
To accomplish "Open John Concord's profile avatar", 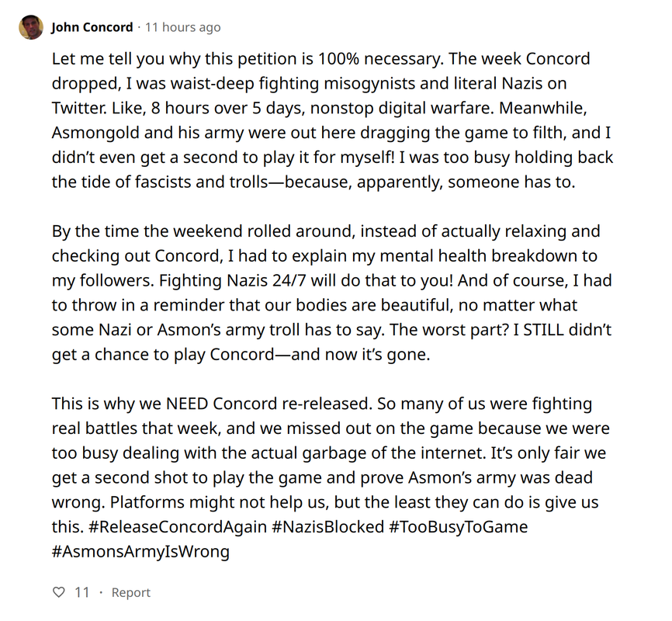I will (x=31, y=27).
